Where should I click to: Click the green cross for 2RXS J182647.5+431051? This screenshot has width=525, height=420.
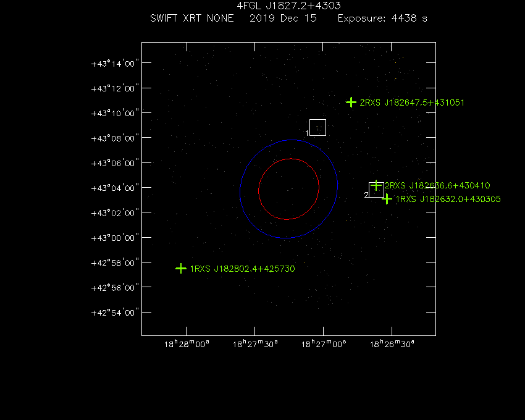pyautogui.click(x=351, y=102)
